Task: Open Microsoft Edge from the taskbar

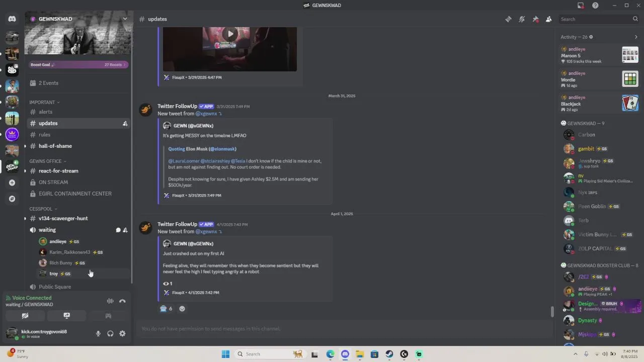Action: tap(330, 354)
